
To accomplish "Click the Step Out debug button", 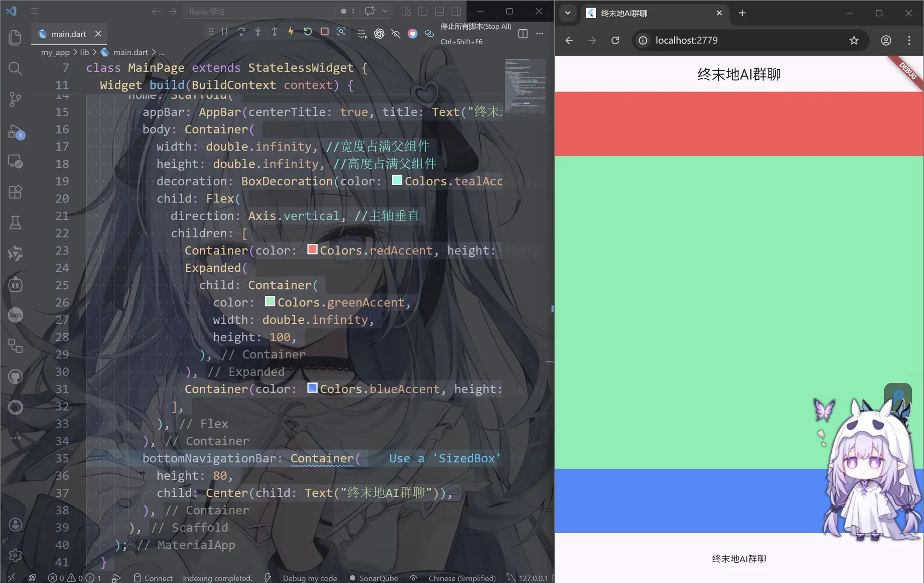I will coord(274,32).
